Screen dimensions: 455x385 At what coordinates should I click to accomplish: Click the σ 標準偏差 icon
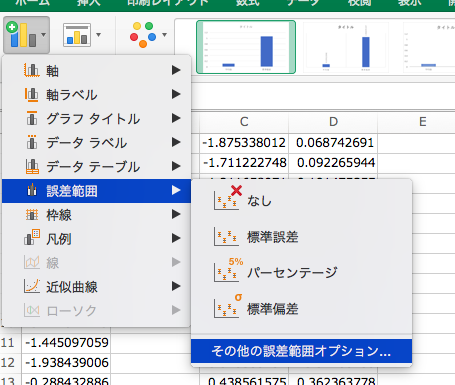coord(228,306)
